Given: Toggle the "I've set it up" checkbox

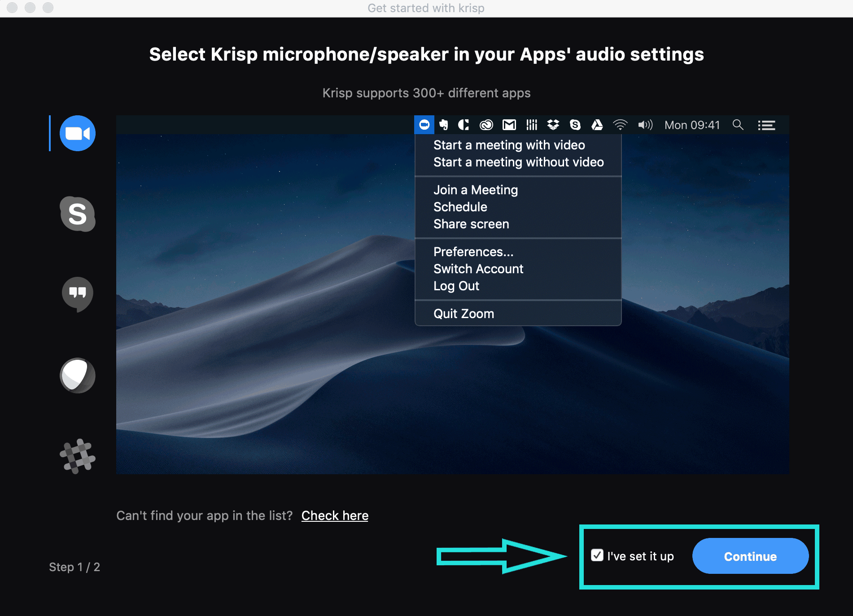Looking at the screenshot, I should pos(597,555).
